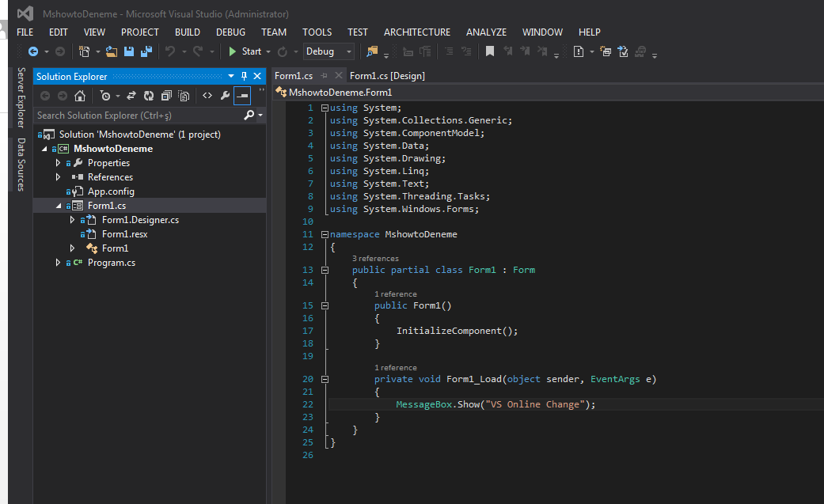Open the search options dropdown in Solution Explorer

pos(260,115)
